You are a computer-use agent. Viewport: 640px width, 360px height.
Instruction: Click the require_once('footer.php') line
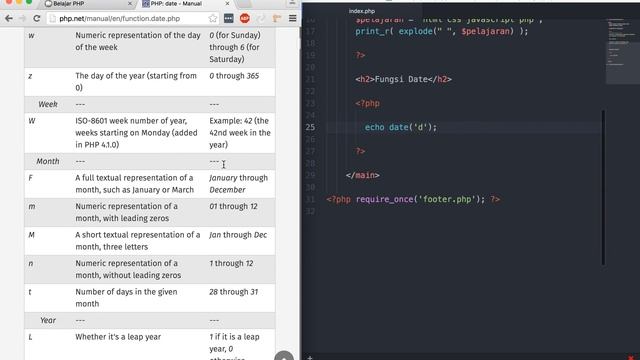[413, 200]
